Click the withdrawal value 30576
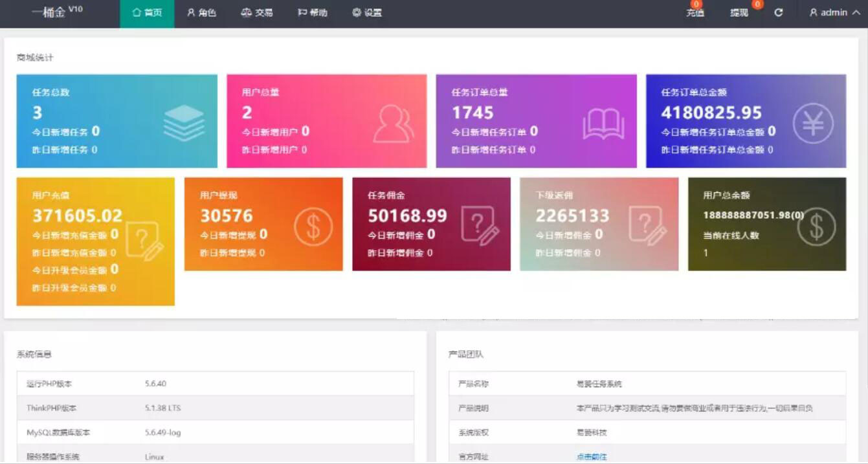The image size is (868, 464). click(227, 215)
